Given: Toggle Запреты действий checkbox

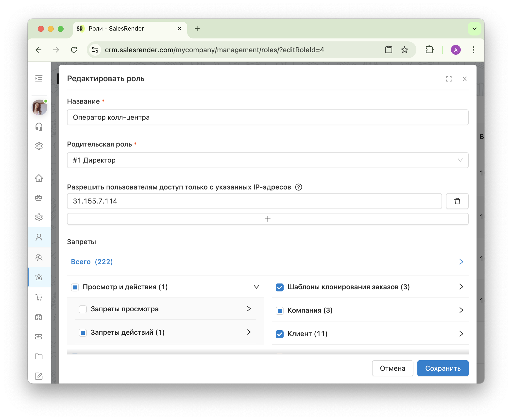Looking at the screenshot, I should click(83, 333).
